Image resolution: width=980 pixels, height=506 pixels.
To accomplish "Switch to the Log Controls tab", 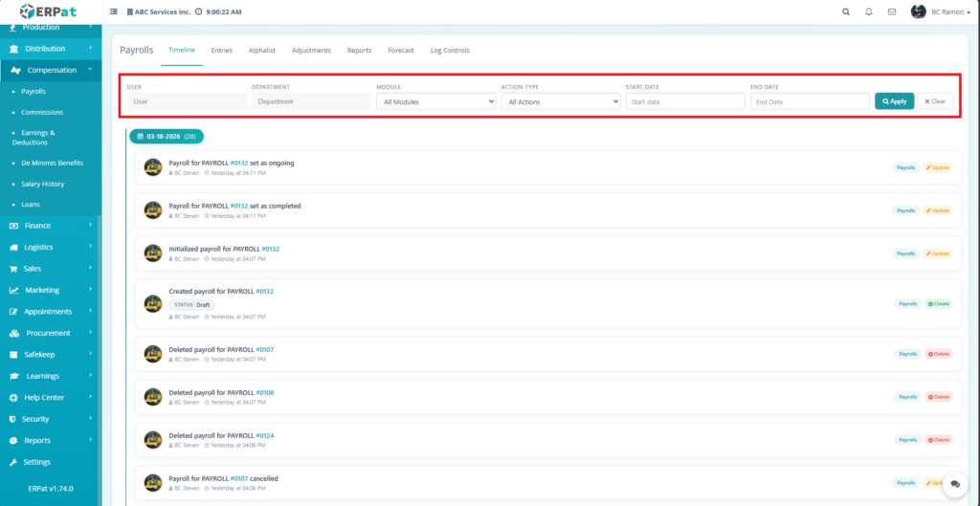I will click(450, 50).
